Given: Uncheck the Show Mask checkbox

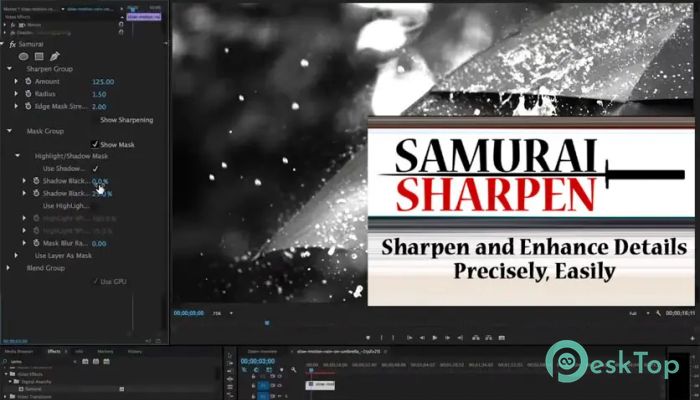Looking at the screenshot, I should pyautogui.click(x=95, y=144).
